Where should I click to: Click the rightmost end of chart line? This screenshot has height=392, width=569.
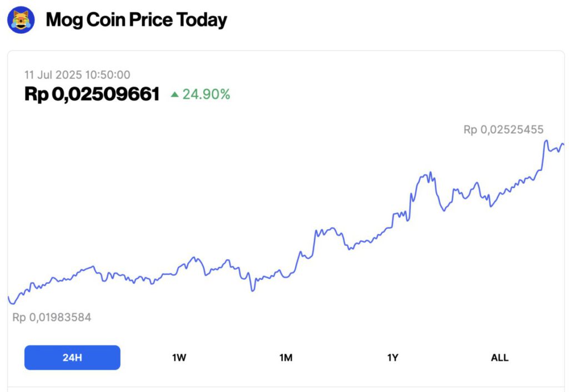pos(563,145)
